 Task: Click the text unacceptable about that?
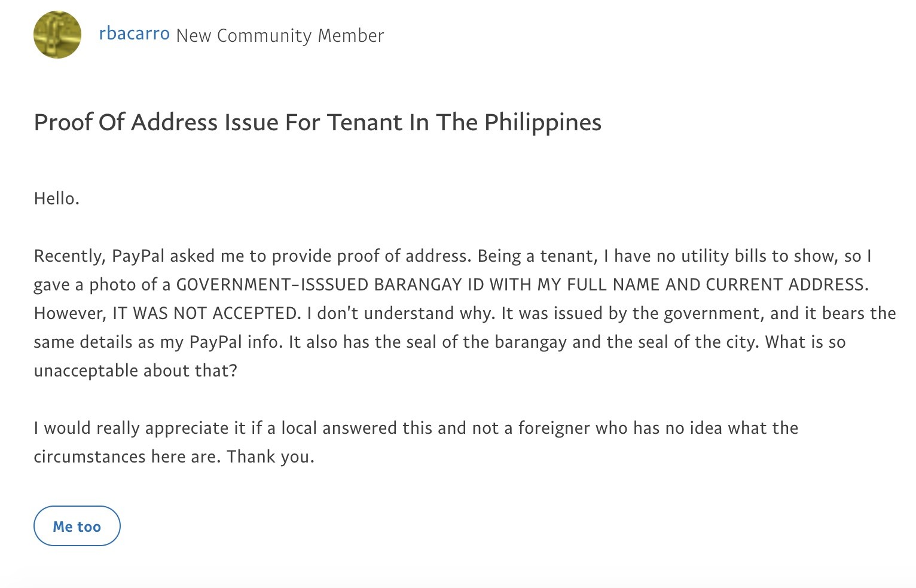coord(135,370)
